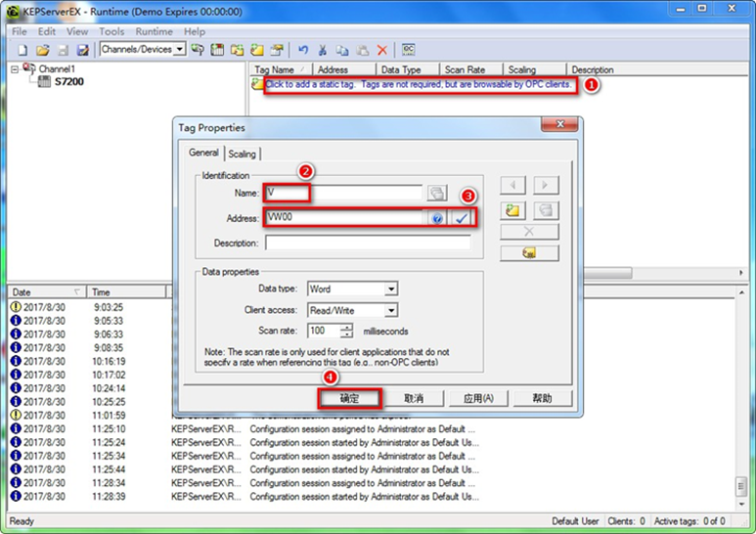The width and height of the screenshot is (756, 534).
Task: Select the S7200 device icon in tree
Action: coord(44,82)
